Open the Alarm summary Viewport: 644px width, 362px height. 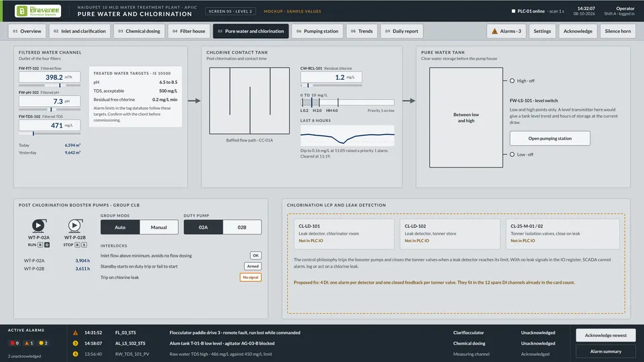pos(606,351)
